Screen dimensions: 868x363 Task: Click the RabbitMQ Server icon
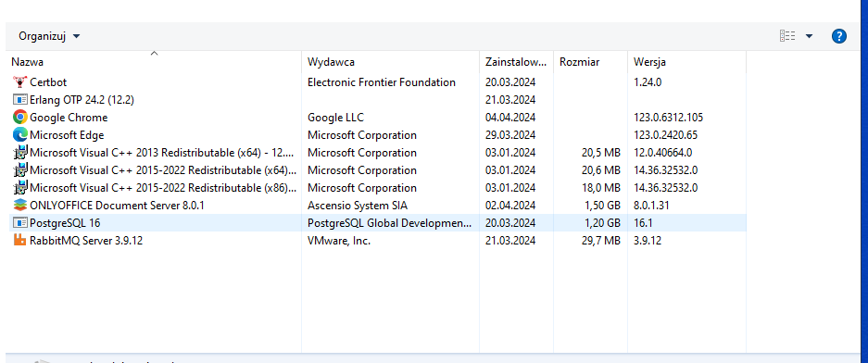click(20, 241)
